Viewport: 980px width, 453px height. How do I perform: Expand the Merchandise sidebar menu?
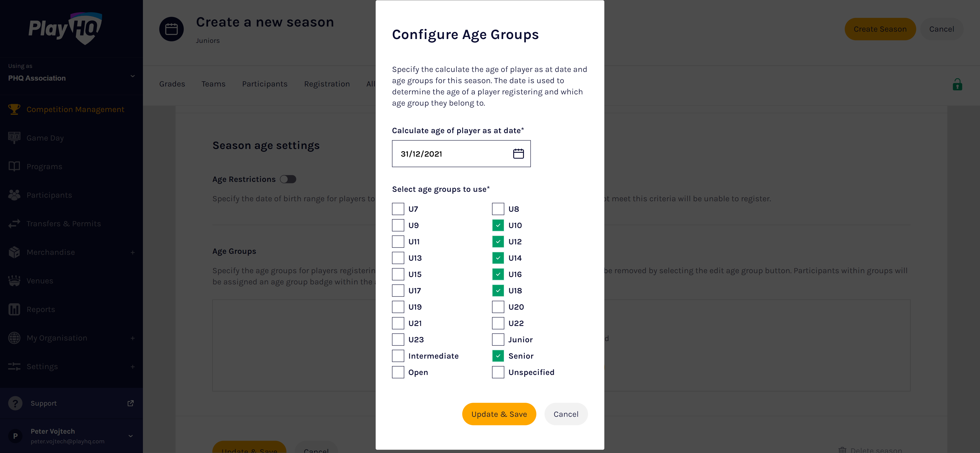coord(132,252)
